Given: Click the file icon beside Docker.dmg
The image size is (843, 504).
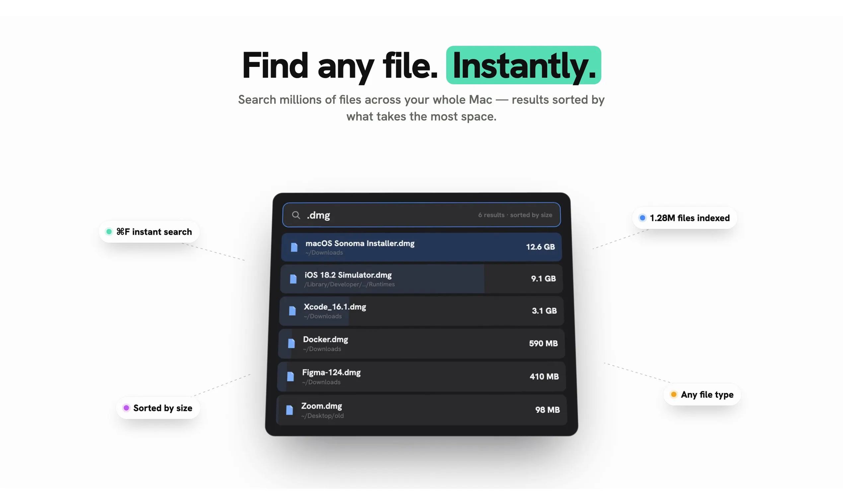Looking at the screenshot, I should pos(291,344).
